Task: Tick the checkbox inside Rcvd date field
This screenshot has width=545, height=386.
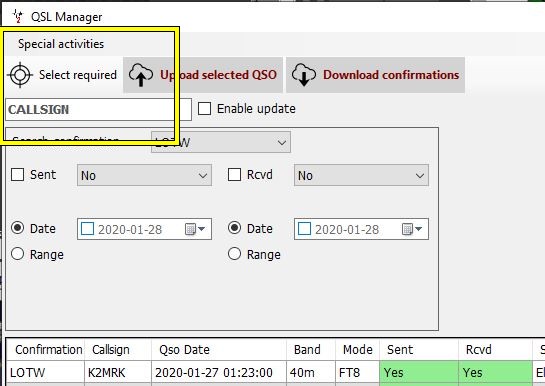Action: pyautogui.click(x=304, y=229)
